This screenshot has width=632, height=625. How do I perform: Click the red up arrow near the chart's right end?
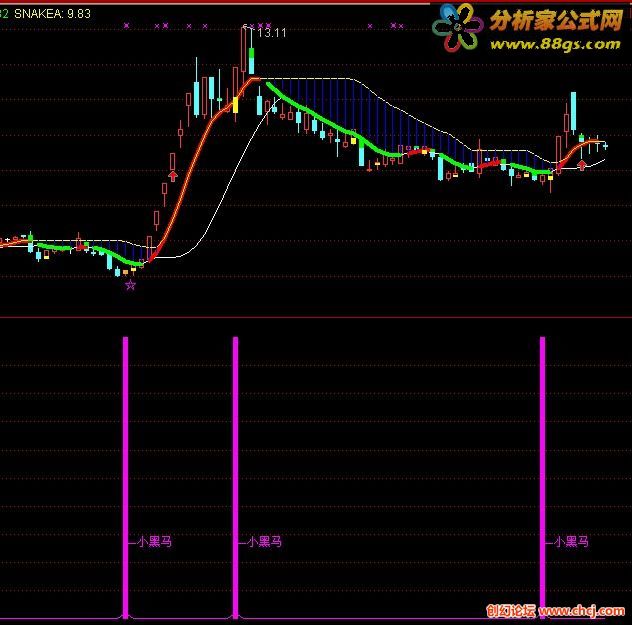pyautogui.click(x=582, y=165)
